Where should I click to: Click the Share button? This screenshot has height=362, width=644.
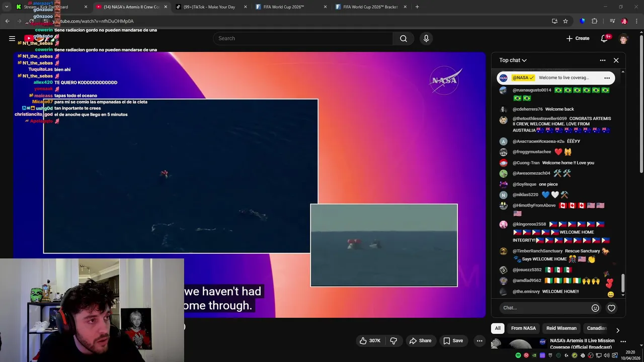pyautogui.click(x=420, y=340)
